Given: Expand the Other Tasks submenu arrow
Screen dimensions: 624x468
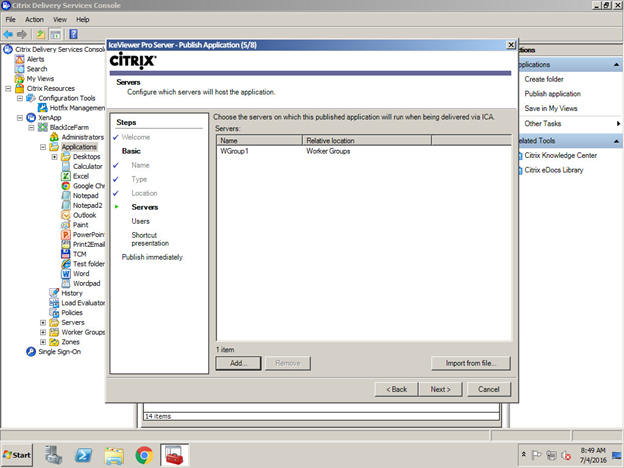Looking at the screenshot, I should [x=618, y=124].
